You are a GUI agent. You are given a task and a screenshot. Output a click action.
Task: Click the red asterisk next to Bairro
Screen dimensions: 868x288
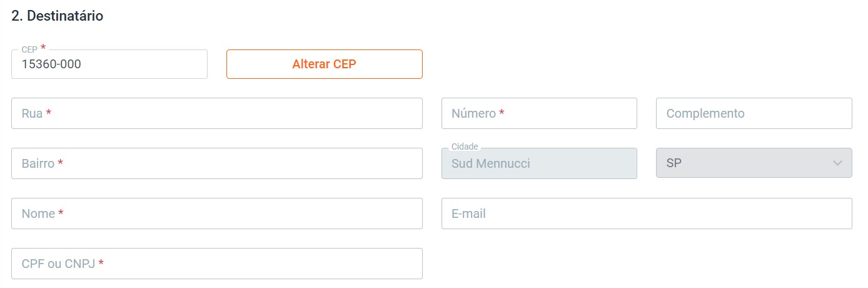tap(60, 163)
